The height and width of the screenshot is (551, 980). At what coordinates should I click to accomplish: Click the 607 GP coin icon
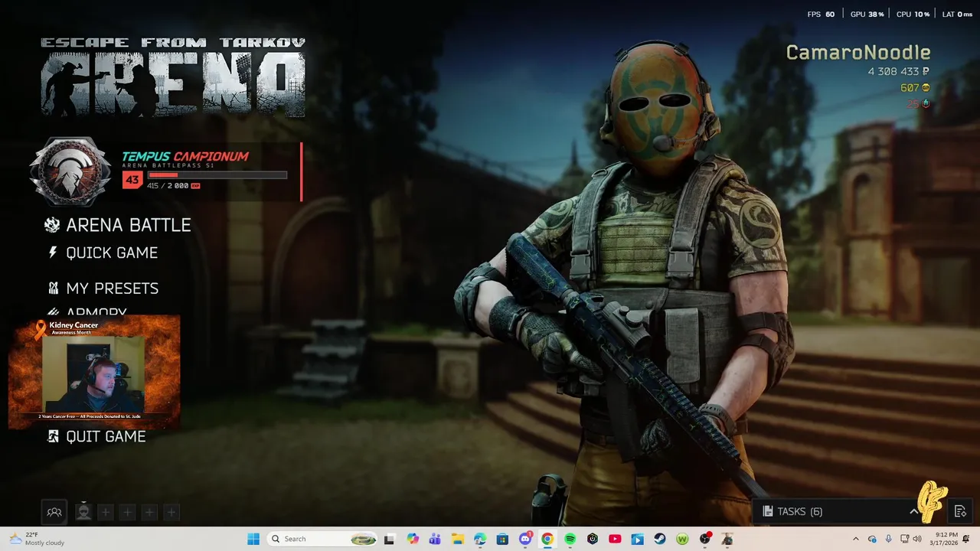point(926,88)
